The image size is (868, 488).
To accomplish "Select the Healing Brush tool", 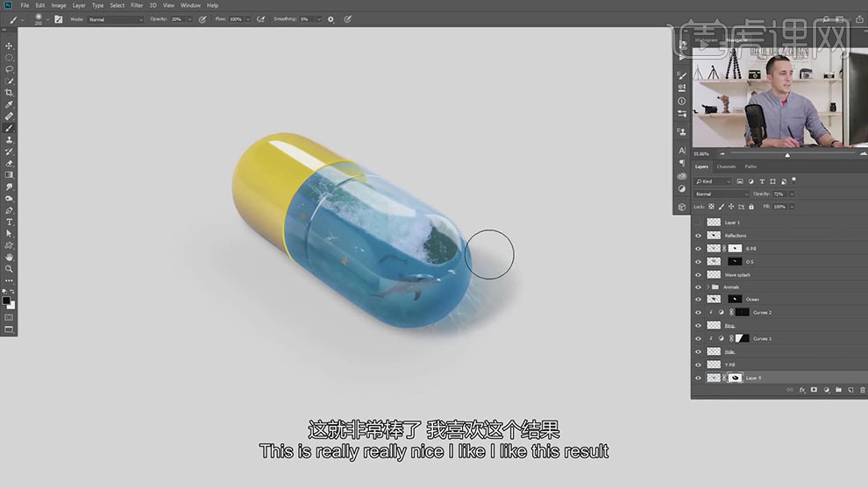I will coord(9,117).
